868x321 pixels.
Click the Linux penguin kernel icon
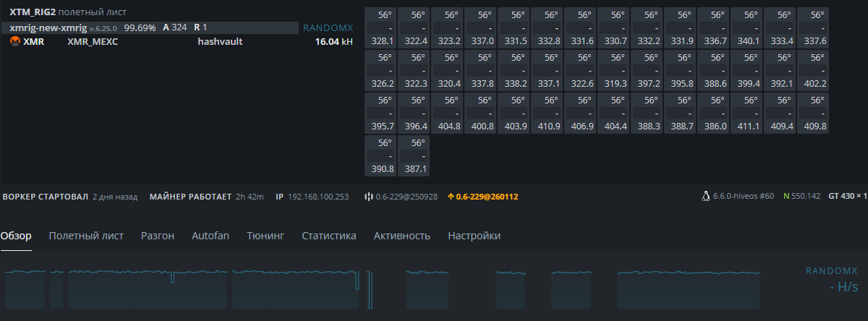click(x=707, y=196)
